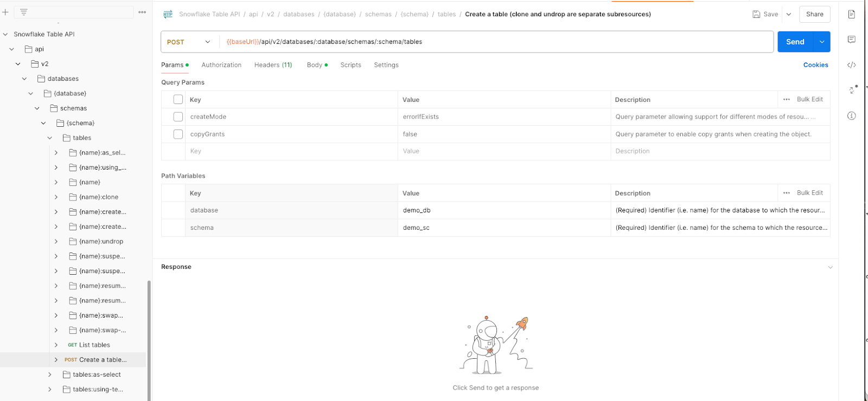Expand the {name}:clone folder

(56, 197)
